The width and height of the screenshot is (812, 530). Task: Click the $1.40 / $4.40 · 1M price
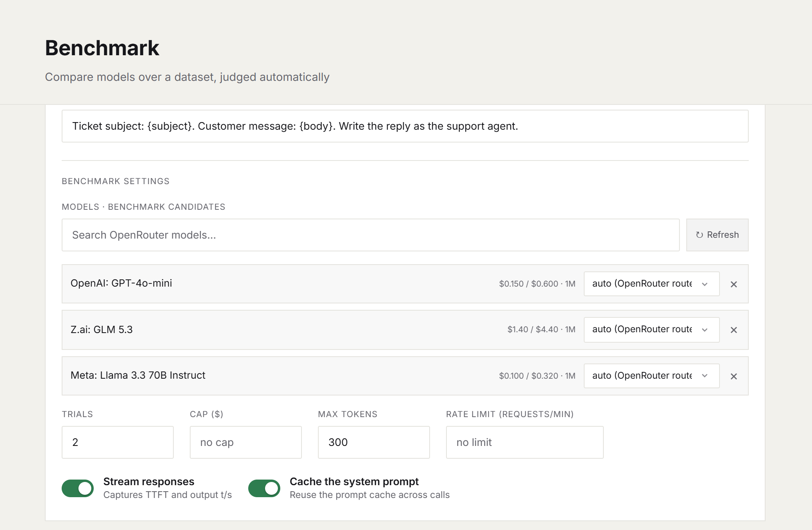click(x=541, y=329)
